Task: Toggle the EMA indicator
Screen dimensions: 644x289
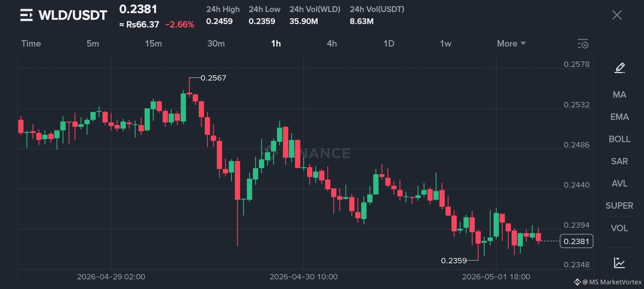Action: click(619, 117)
